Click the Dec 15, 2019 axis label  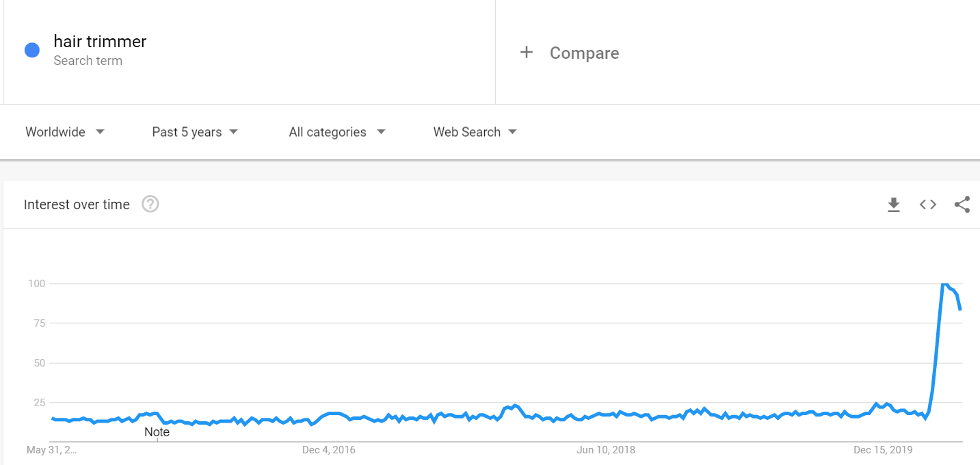pyautogui.click(x=882, y=450)
